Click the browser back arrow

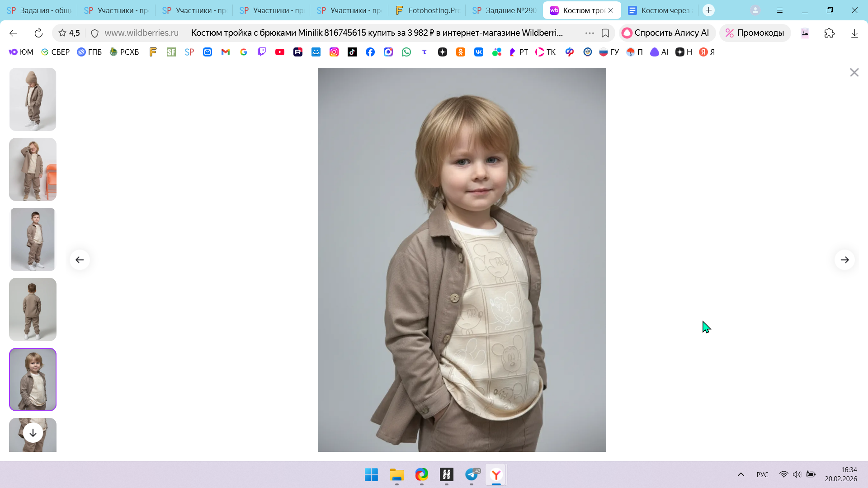[x=13, y=33]
